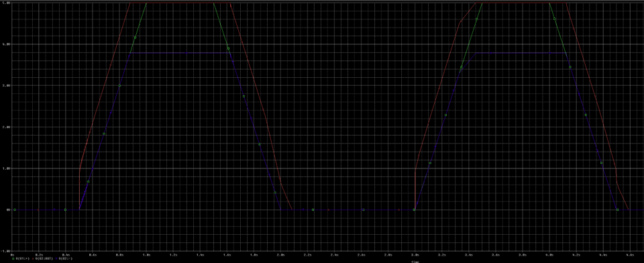Click the green marker at 3.0s on zero line
This screenshot has height=263, width=644.
(414, 209)
